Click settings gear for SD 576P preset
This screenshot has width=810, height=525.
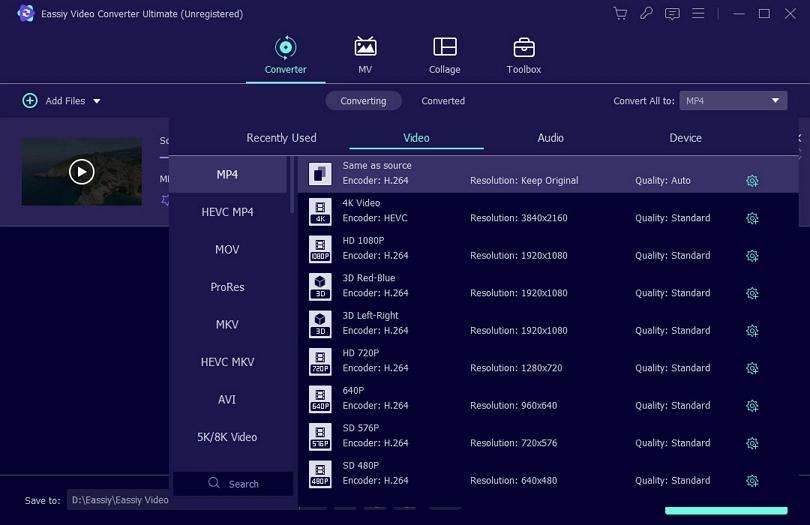(x=752, y=443)
